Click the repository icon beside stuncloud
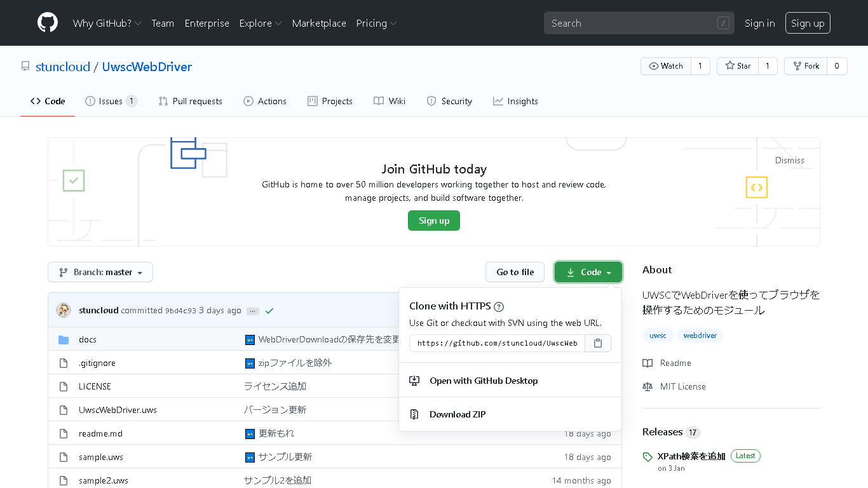868x488 pixels. point(25,67)
